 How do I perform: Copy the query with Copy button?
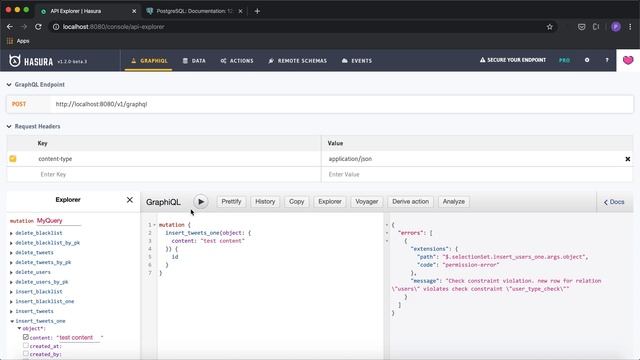(296, 202)
